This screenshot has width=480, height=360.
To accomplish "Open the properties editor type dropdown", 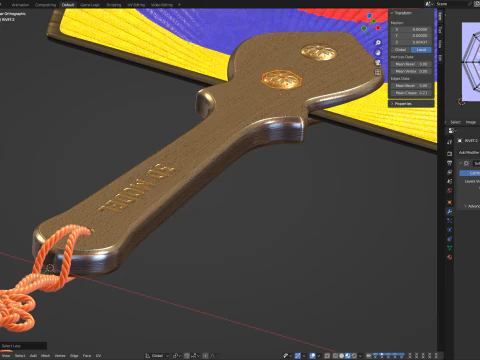I will coord(453,131).
